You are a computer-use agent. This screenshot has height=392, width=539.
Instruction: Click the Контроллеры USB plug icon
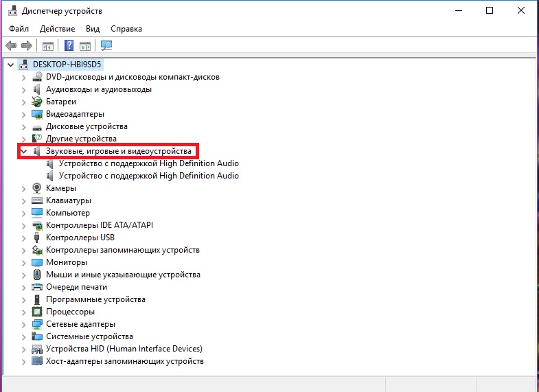point(37,238)
